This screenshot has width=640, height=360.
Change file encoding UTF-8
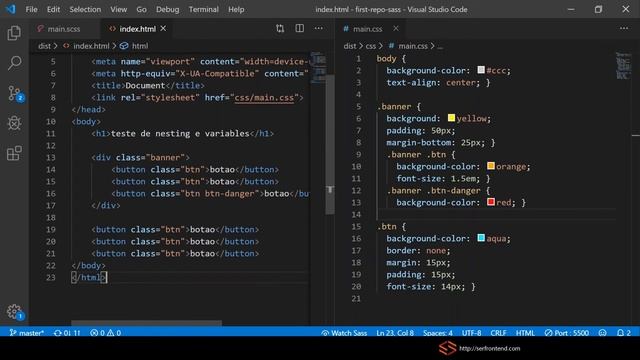(471, 333)
